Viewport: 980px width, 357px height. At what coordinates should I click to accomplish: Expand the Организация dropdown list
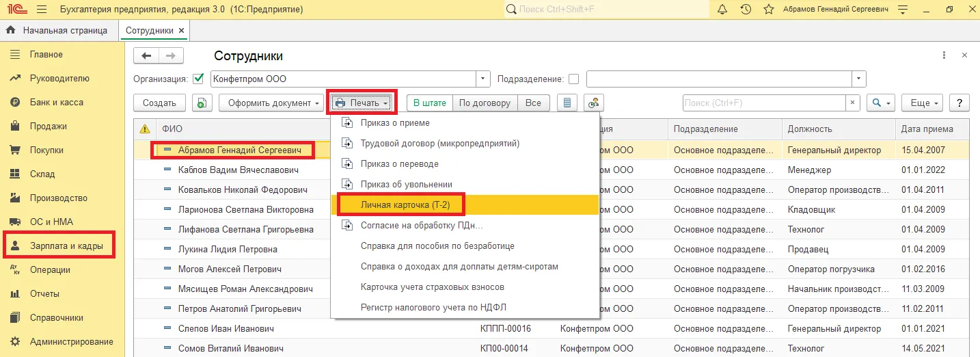pos(483,79)
